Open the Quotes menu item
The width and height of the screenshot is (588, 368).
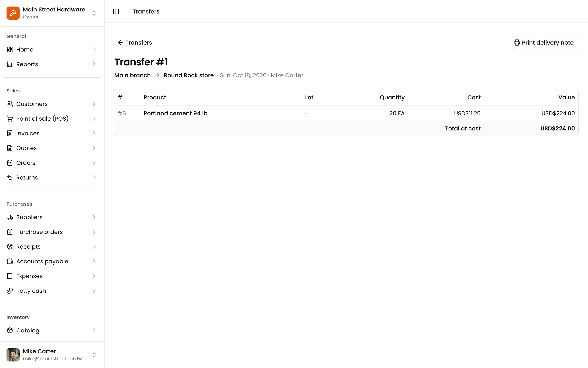pos(52,148)
